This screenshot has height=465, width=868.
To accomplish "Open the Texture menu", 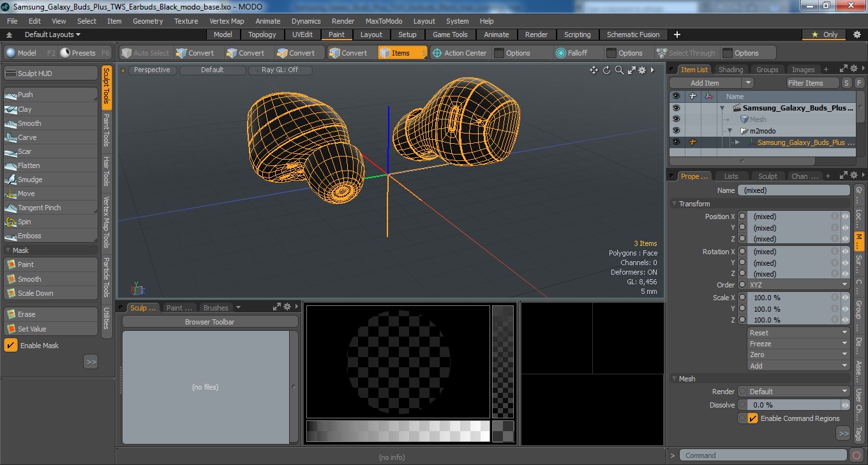I will [x=186, y=21].
